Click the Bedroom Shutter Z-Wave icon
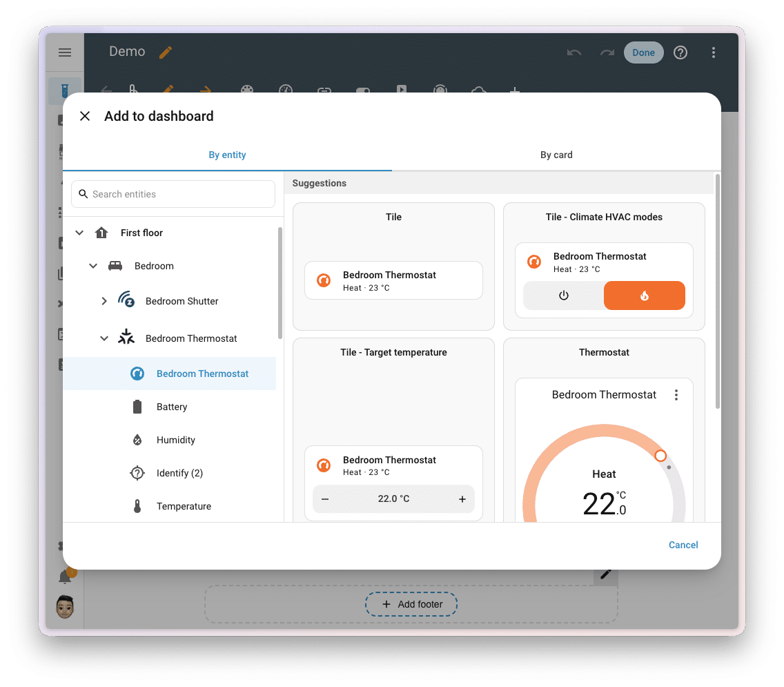784x687 pixels. [126, 299]
